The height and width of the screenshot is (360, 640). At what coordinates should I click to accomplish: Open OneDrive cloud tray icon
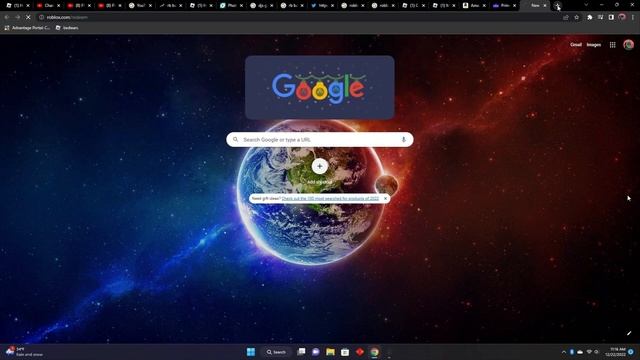(580, 352)
